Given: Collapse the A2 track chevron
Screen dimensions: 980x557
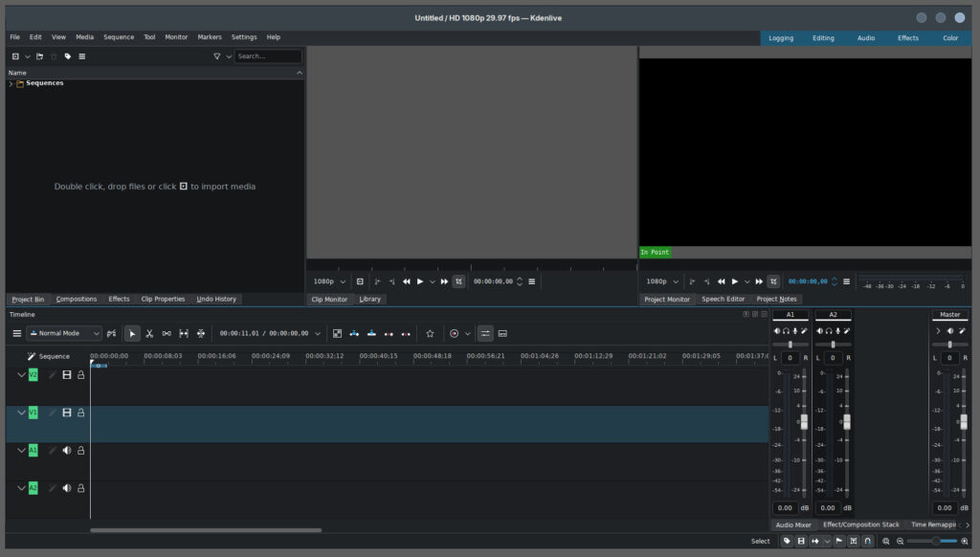Looking at the screenshot, I should coord(21,487).
